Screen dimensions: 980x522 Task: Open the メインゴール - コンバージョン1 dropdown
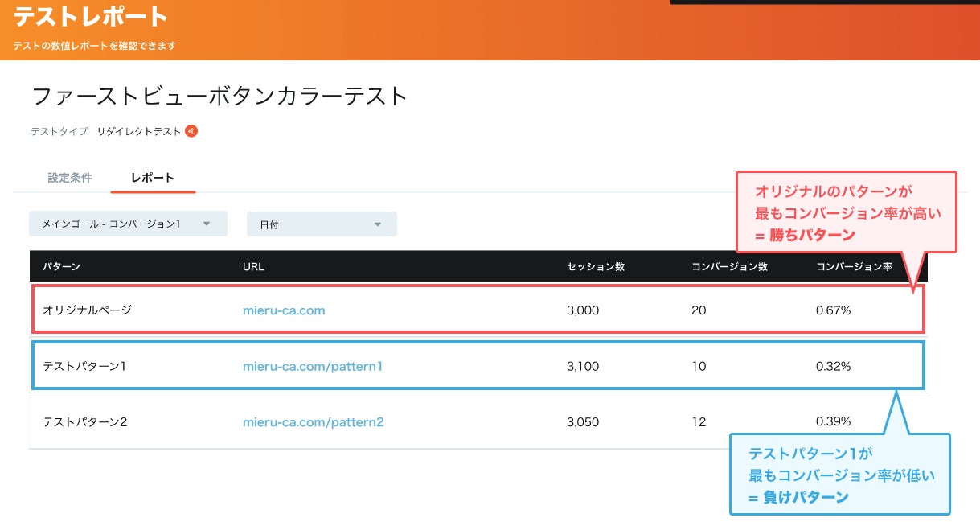pos(128,224)
